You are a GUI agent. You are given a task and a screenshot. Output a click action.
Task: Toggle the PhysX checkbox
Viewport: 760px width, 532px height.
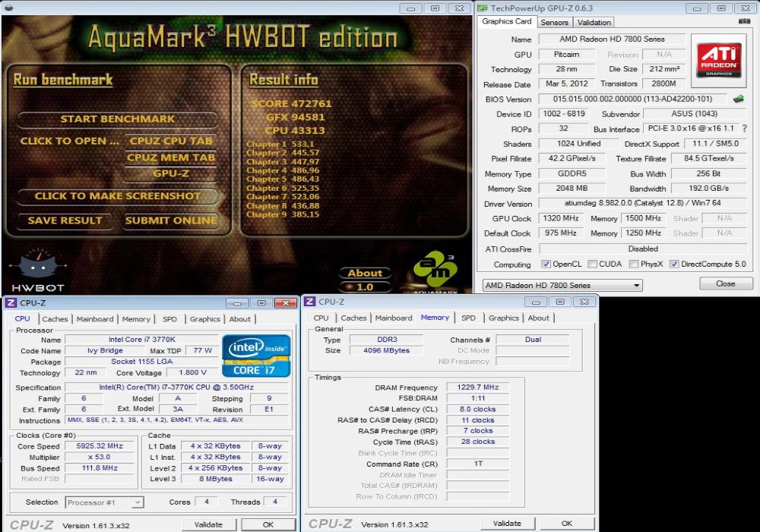(634, 264)
